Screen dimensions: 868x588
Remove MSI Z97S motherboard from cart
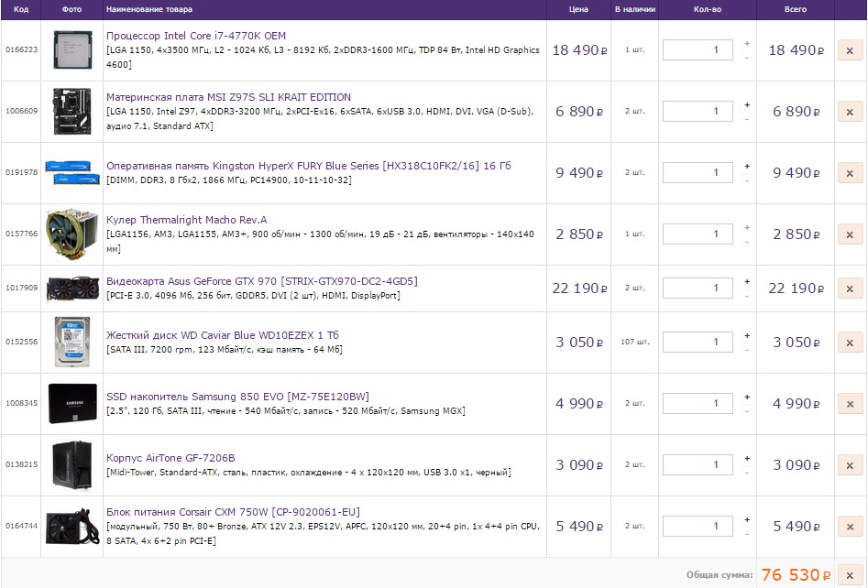point(850,112)
